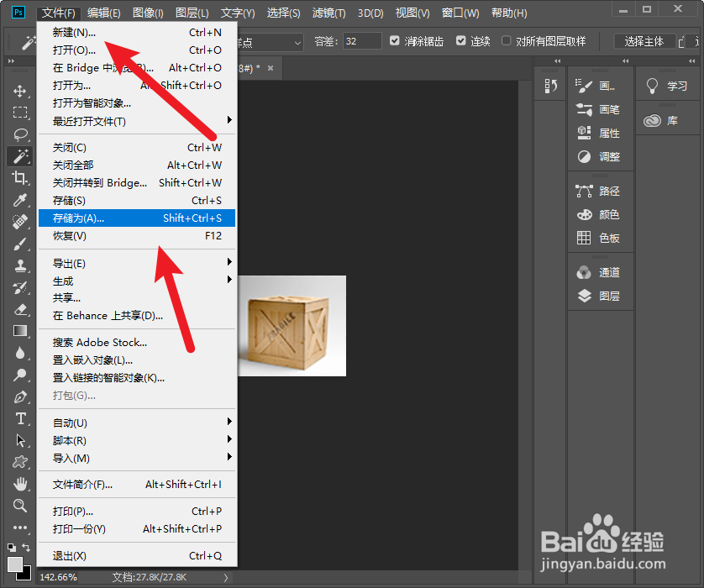Screen dimensions: 704x588
Task: Open the Swatches panel (色板)
Action: (599, 238)
